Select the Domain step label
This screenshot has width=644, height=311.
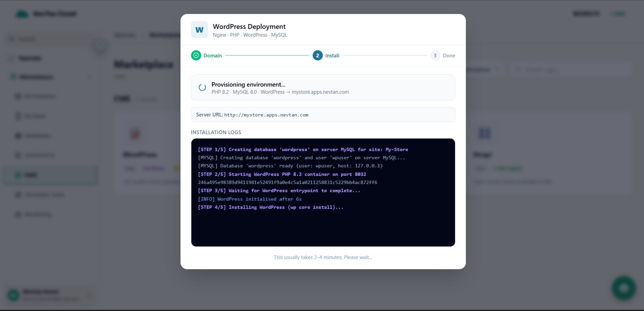(213, 56)
